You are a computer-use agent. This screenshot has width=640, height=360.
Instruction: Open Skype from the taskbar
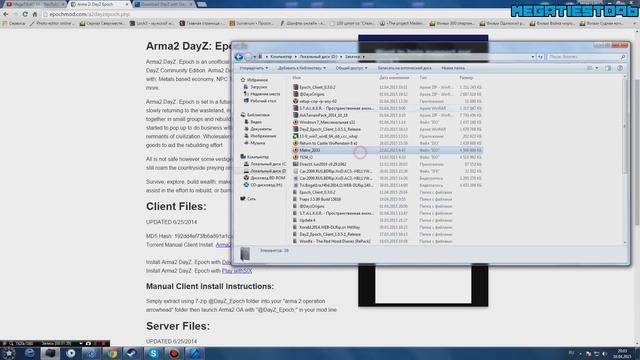[153, 353]
